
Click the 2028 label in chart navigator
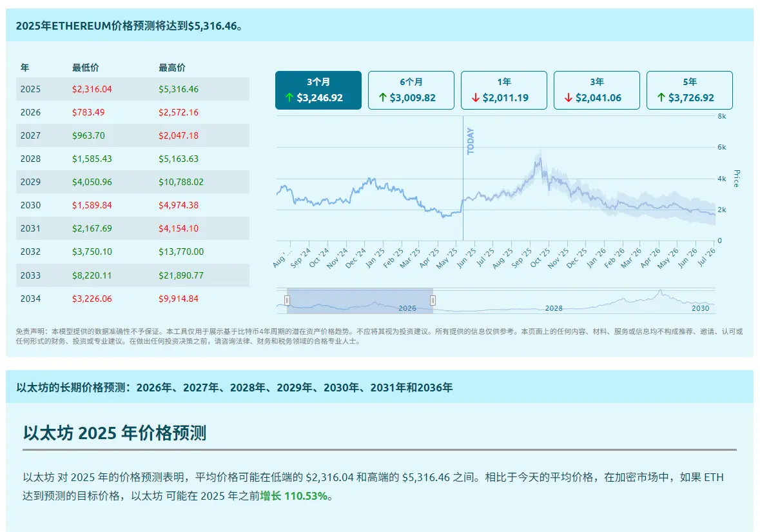pos(554,308)
